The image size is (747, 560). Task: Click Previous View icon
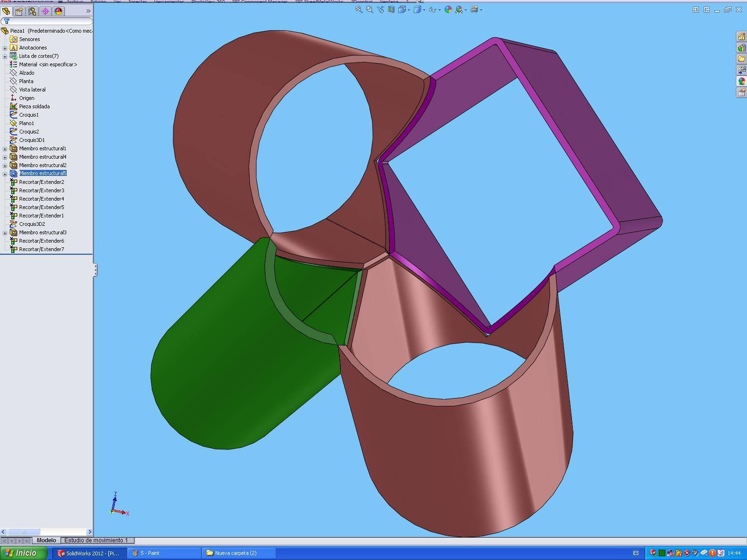[x=381, y=9]
